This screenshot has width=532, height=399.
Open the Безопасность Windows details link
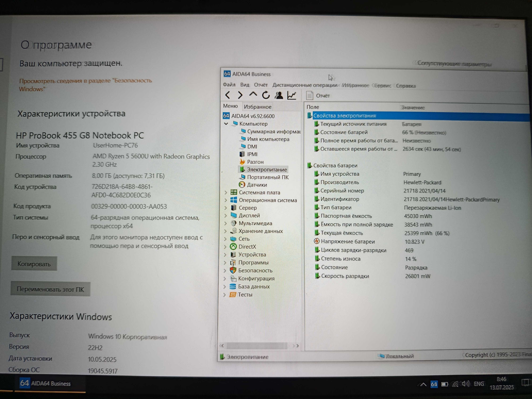(x=85, y=85)
